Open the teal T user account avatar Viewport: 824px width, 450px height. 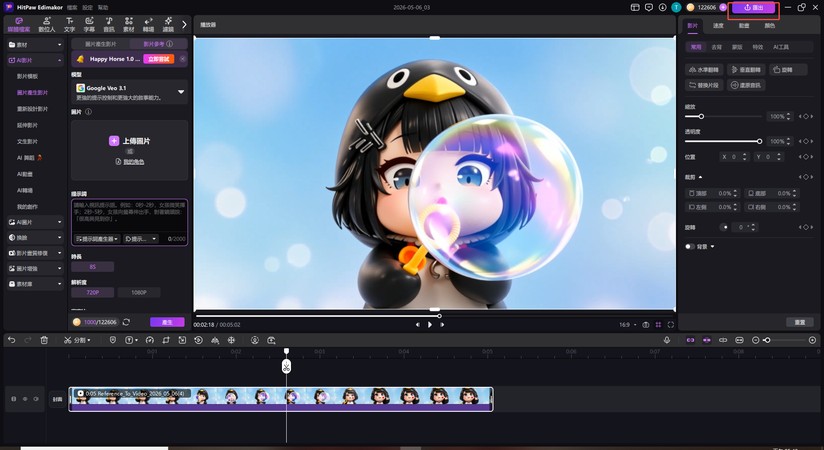(676, 7)
